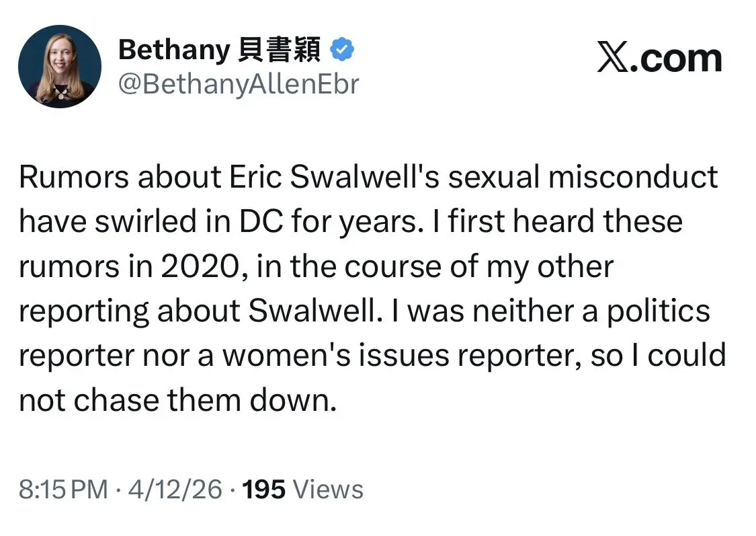This screenshot has width=756, height=536.
Task: Click Bethany's profile avatar photo
Action: point(59,65)
